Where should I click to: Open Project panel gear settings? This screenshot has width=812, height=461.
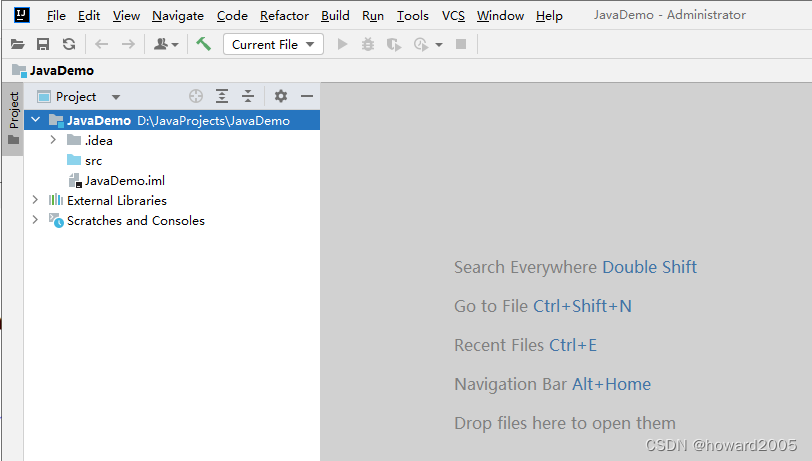(281, 96)
